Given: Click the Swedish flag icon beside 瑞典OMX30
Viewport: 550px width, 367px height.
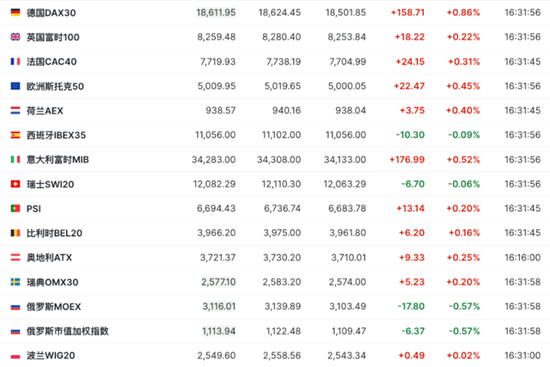Looking at the screenshot, I should 15,282.
